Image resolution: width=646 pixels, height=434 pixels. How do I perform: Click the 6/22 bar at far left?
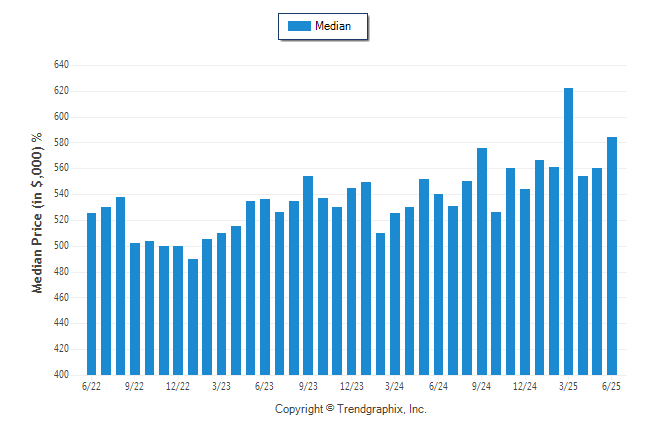(91, 294)
